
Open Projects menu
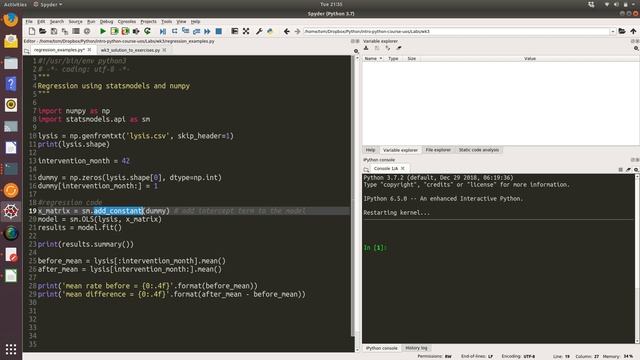pyautogui.click(x=149, y=22)
